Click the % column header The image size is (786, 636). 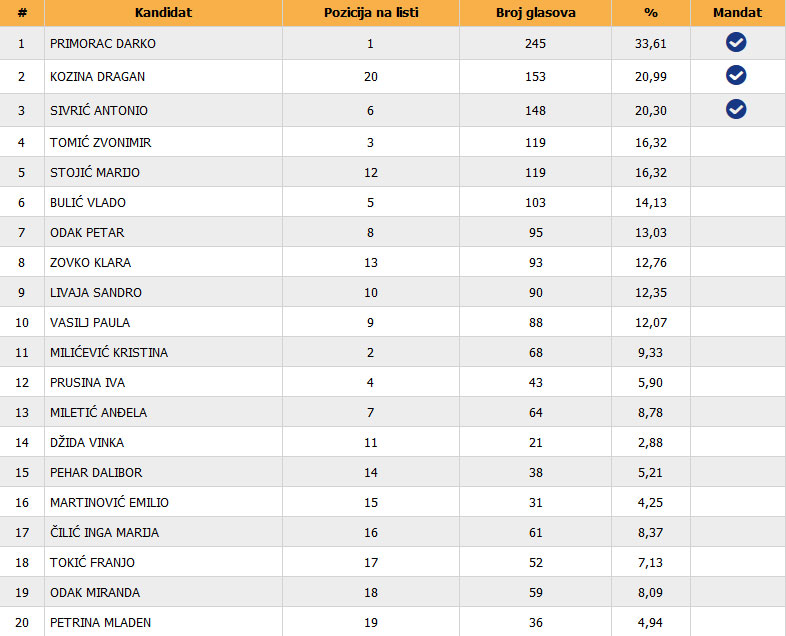(x=650, y=13)
